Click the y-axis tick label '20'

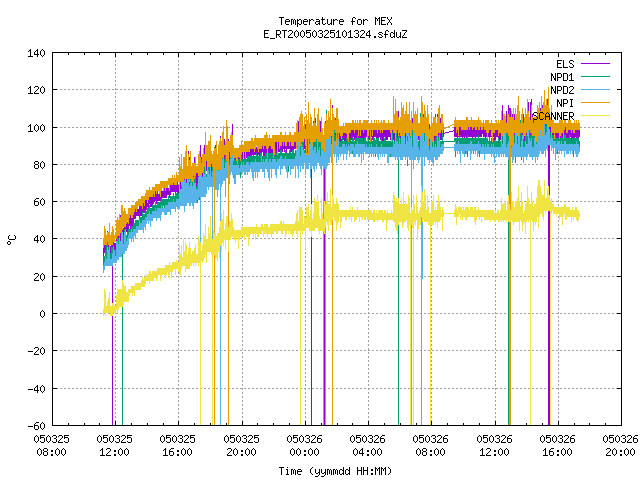click(x=39, y=277)
